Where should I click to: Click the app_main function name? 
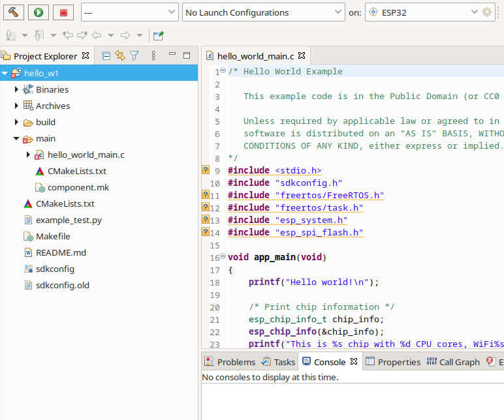point(274,258)
